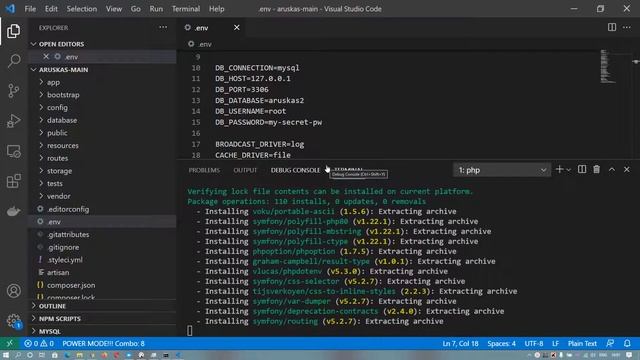Open the Go menu
640x360 pixels.
(136, 9)
